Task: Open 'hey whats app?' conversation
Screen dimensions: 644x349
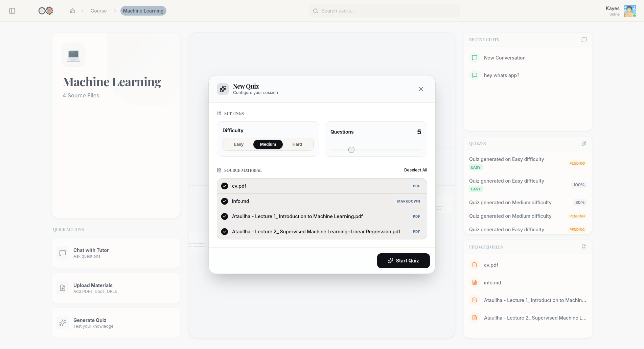Action: (528, 75)
